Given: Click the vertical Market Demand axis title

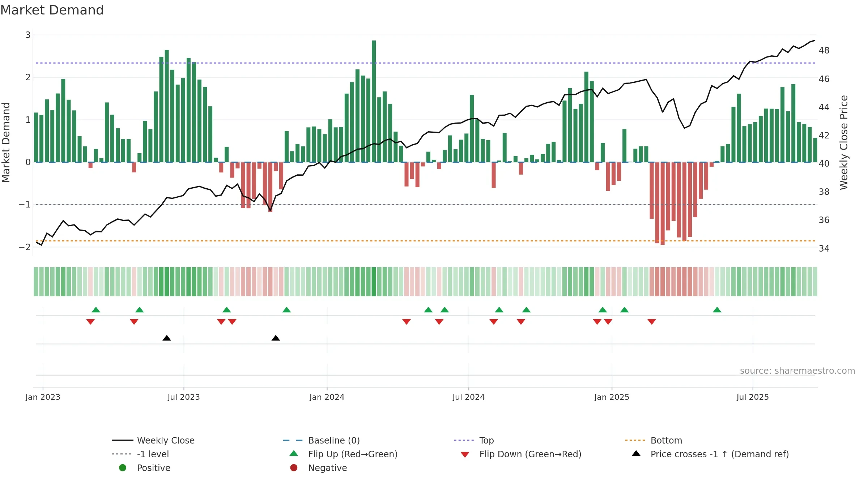Looking at the screenshot, I should pos(6,142).
